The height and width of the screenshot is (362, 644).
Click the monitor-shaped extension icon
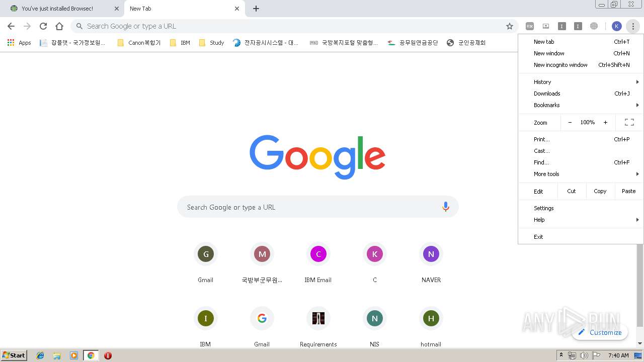[546, 26]
